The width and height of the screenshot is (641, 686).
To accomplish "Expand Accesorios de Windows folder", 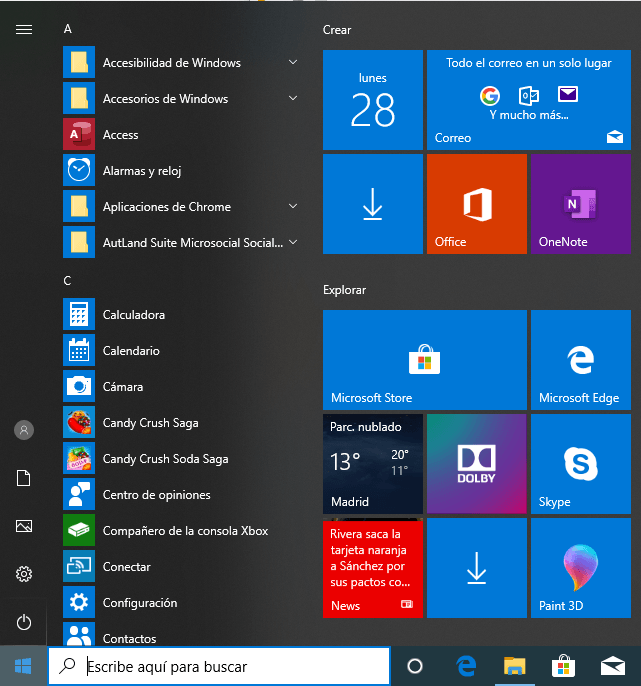I will click(182, 99).
